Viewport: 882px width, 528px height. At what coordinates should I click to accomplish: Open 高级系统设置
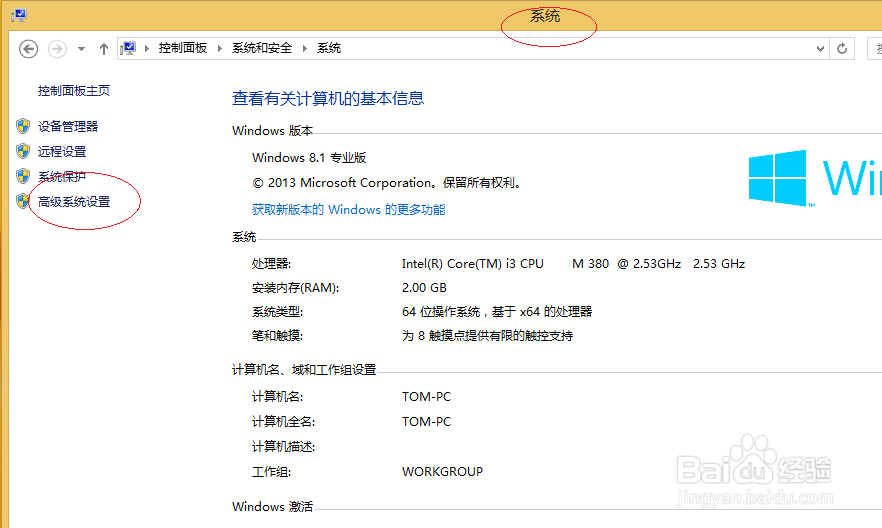click(74, 201)
